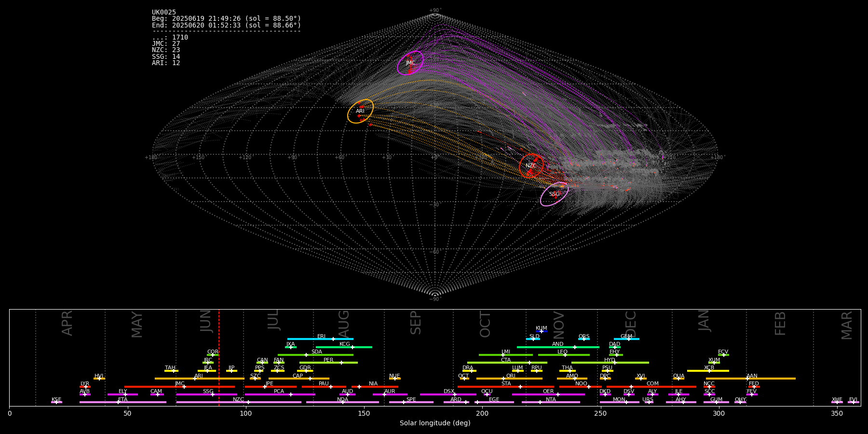
Task: Click the ELY shower bar
Action: pyautogui.click(x=122, y=394)
